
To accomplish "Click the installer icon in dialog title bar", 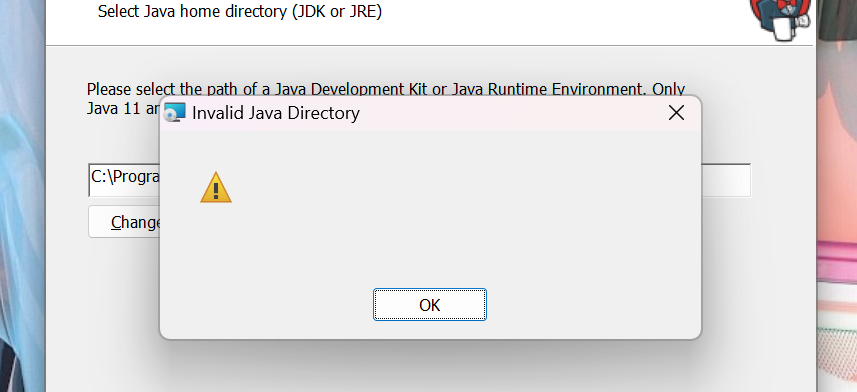I will tap(175, 112).
